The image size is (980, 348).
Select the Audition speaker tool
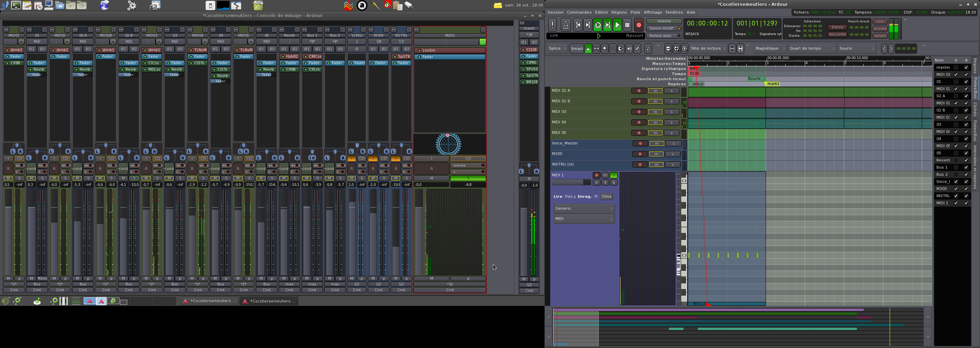(629, 49)
